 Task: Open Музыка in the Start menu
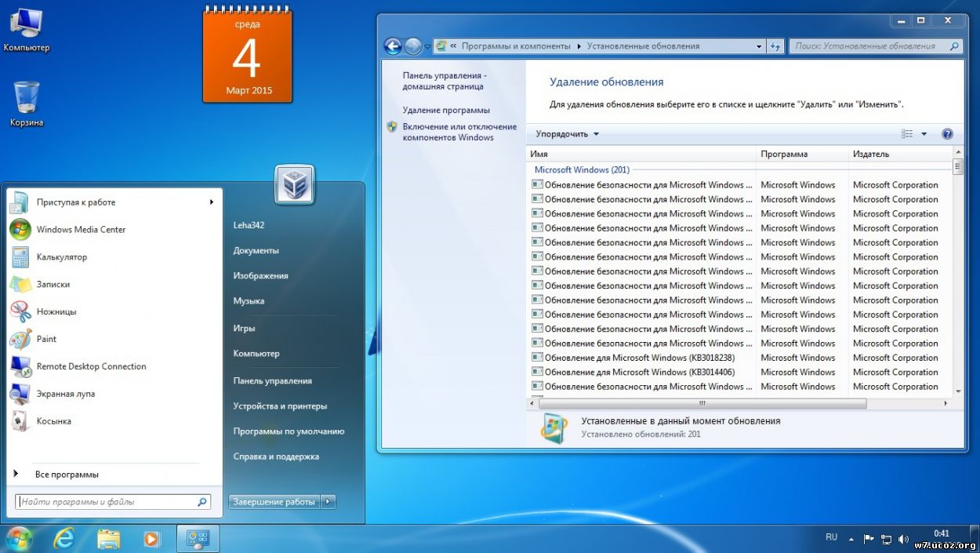click(x=249, y=300)
